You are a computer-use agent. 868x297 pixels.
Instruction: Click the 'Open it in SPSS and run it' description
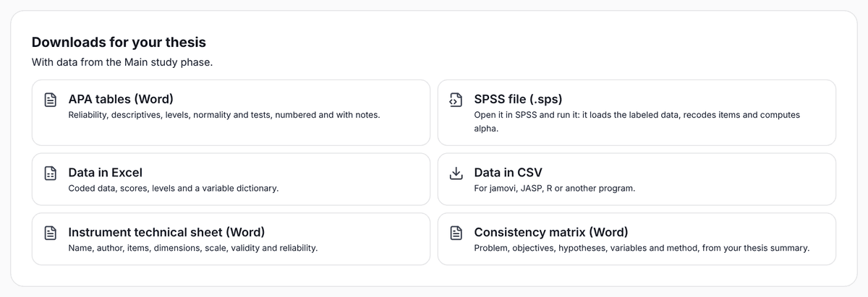[637, 121]
